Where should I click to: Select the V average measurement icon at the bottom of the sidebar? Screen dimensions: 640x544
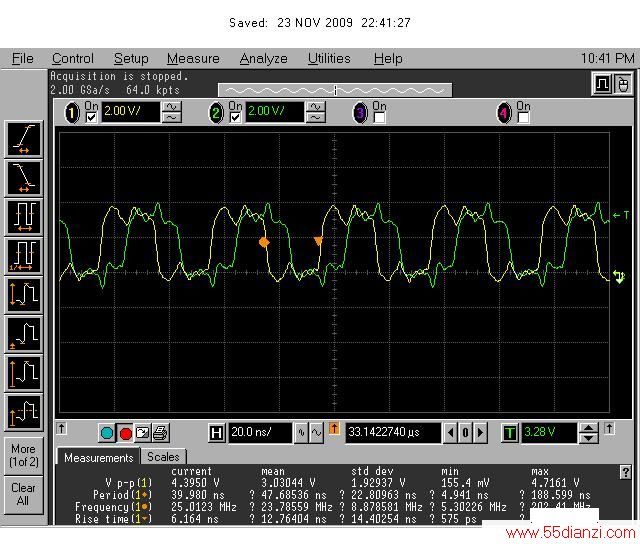tap(24, 413)
